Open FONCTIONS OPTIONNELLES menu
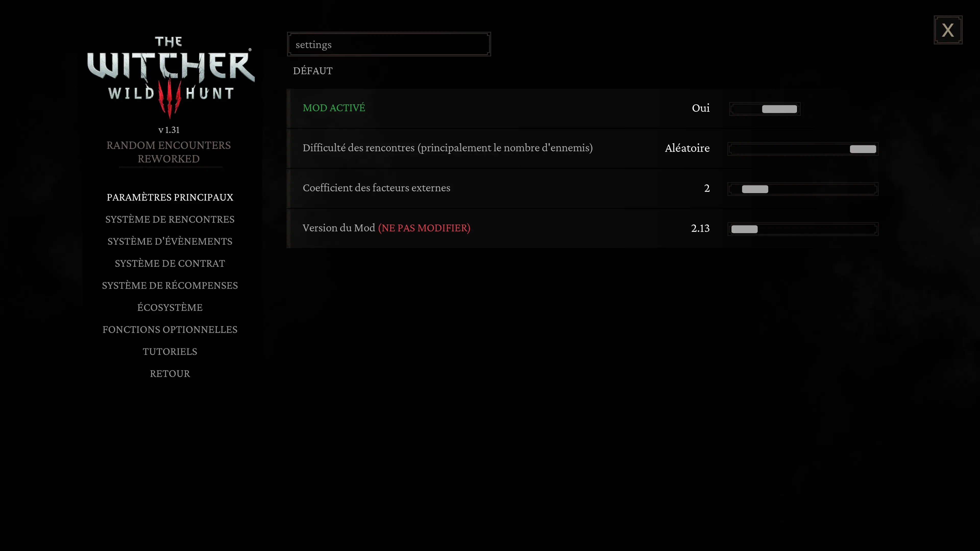 [x=170, y=330]
